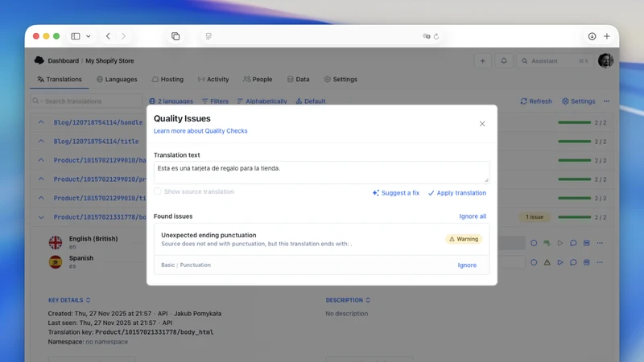Expand the Blog/120718754114/title key row
This screenshot has width=644, height=362.
pyautogui.click(x=41, y=142)
